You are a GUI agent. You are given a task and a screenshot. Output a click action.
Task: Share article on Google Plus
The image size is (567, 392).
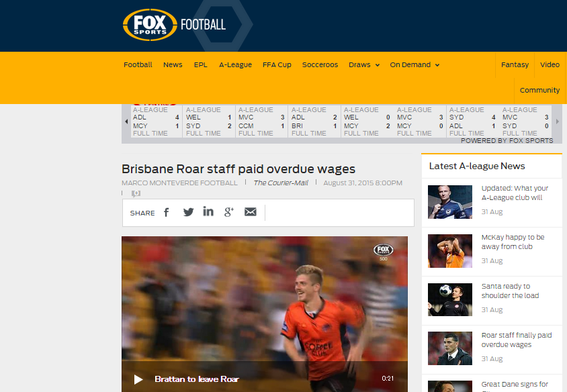(x=229, y=212)
